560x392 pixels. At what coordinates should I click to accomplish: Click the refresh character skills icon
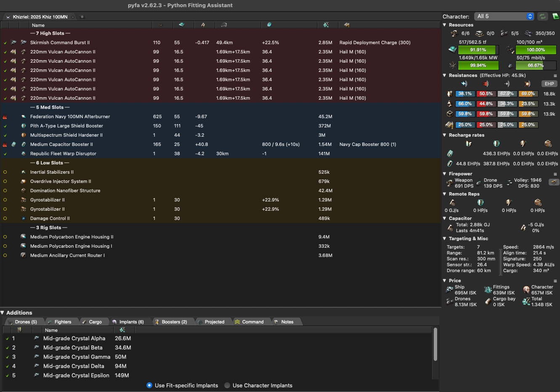pyautogui.click(x=543, y=16)
